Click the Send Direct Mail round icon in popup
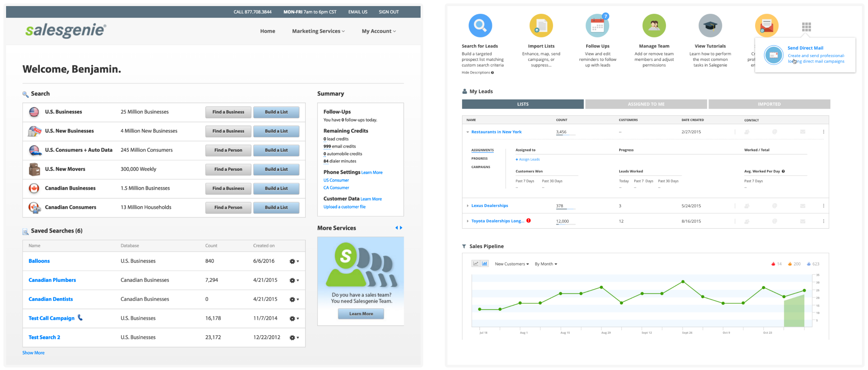Screen dimensions: 868x370 (774, 55)
